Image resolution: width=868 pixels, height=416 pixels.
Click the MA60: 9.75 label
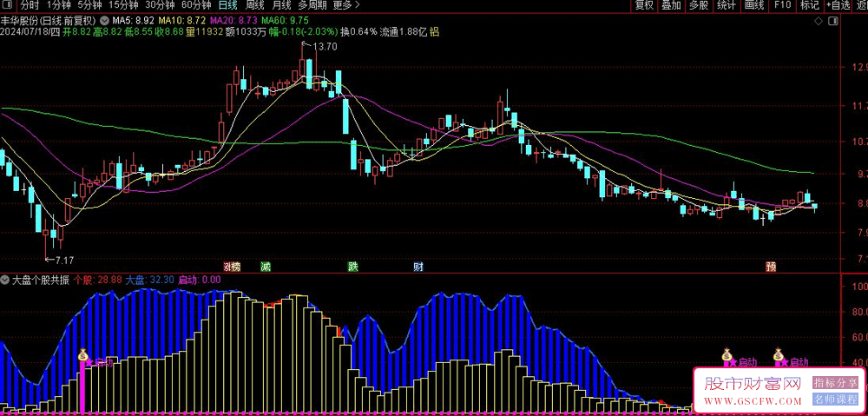pyautogui.click(x=285, y=21)
